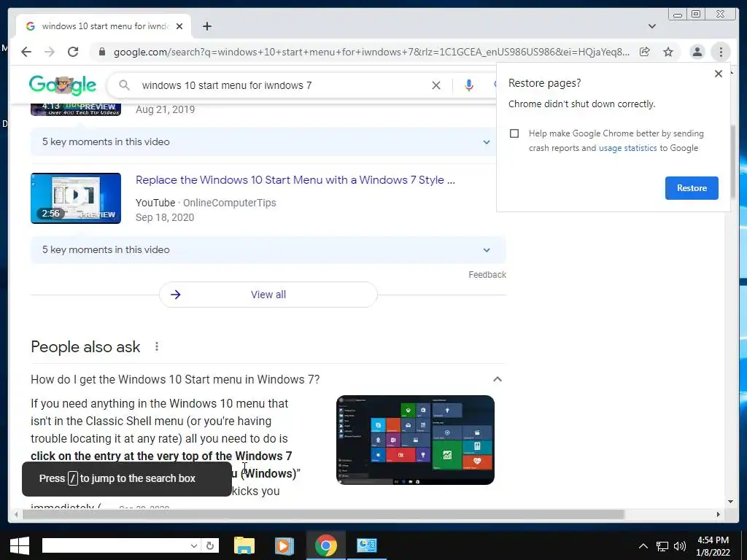
Task: Click the Restore button
Action: click(692, 187)
